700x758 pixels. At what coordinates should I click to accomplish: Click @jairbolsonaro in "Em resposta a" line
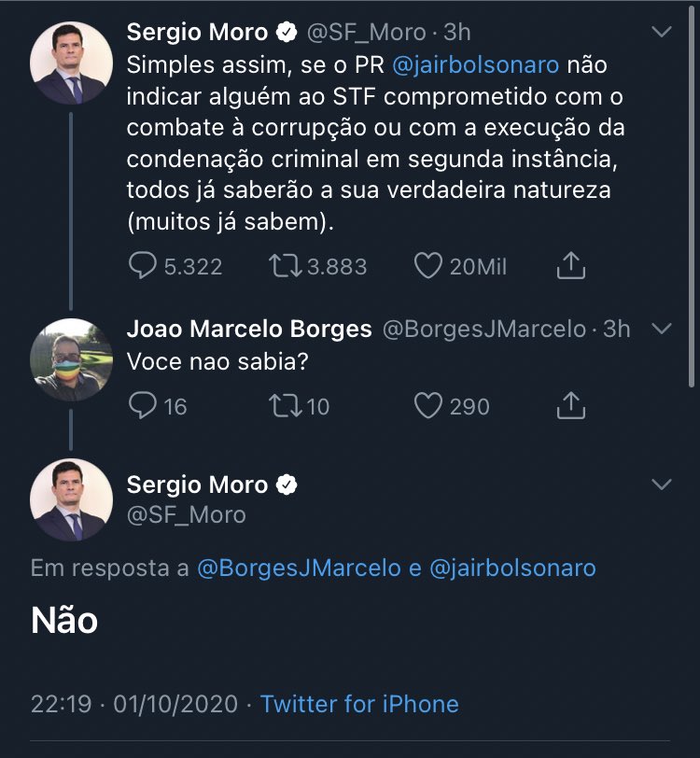pos(512,568)
